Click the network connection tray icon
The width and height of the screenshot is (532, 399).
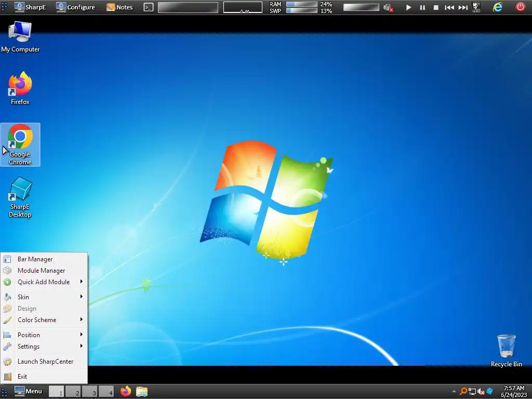(x=472, y=392)
